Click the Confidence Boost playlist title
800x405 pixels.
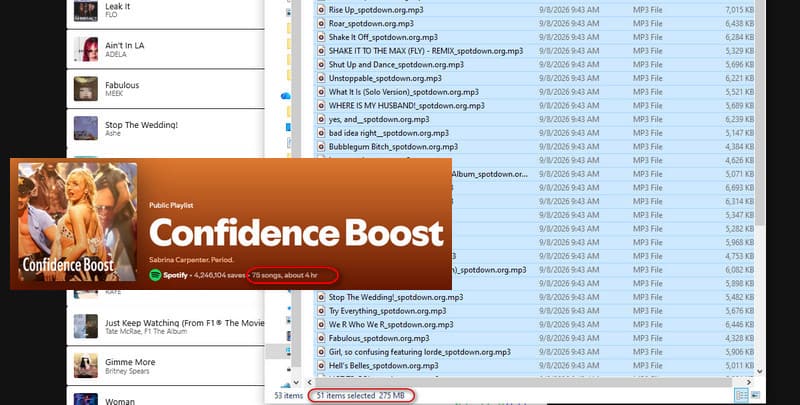pos(296,233)
